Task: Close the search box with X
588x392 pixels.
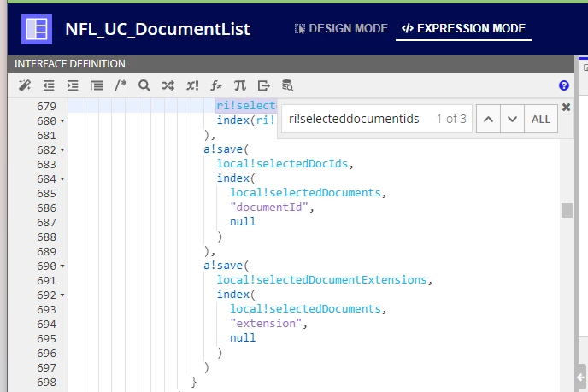Action: (x=567, y=108)
